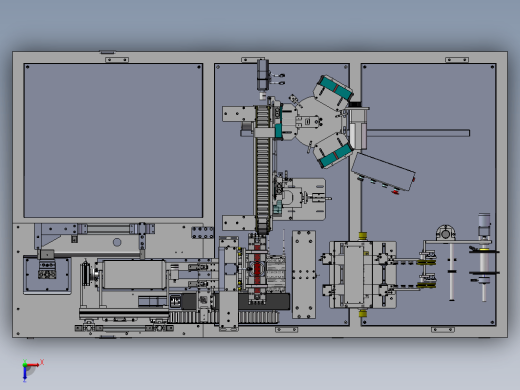Select the long horizontal rod extending right from the rotary unit

pos(418,133)
